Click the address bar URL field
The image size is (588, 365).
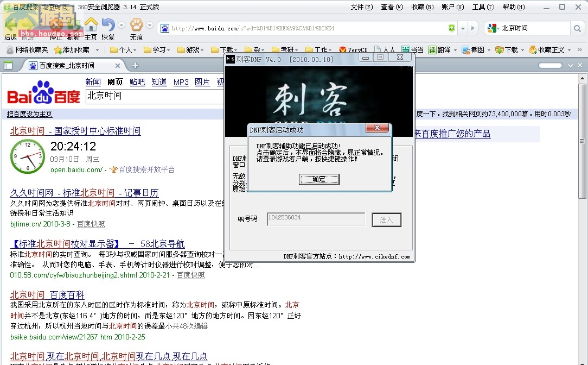click(308, 28)
